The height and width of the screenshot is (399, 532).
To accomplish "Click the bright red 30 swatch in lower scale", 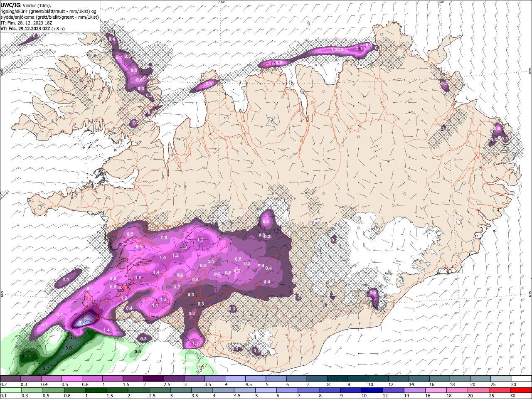I will coord(521,390).
